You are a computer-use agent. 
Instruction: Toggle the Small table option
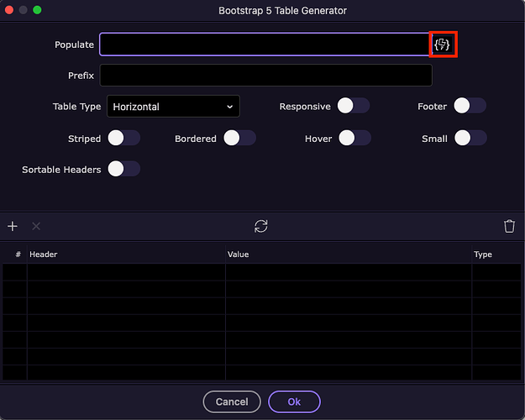(x=470, y=138)
